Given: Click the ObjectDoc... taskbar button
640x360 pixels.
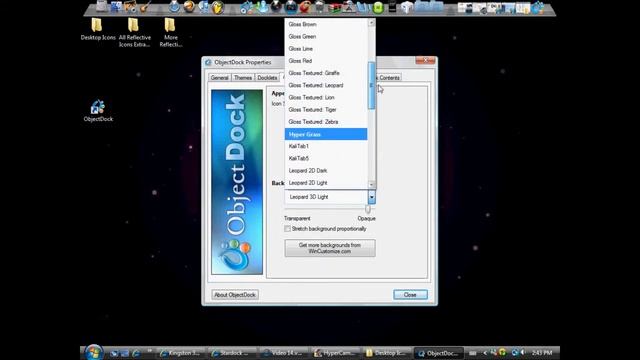Looking at the screenshot, I should coord(439,353).
